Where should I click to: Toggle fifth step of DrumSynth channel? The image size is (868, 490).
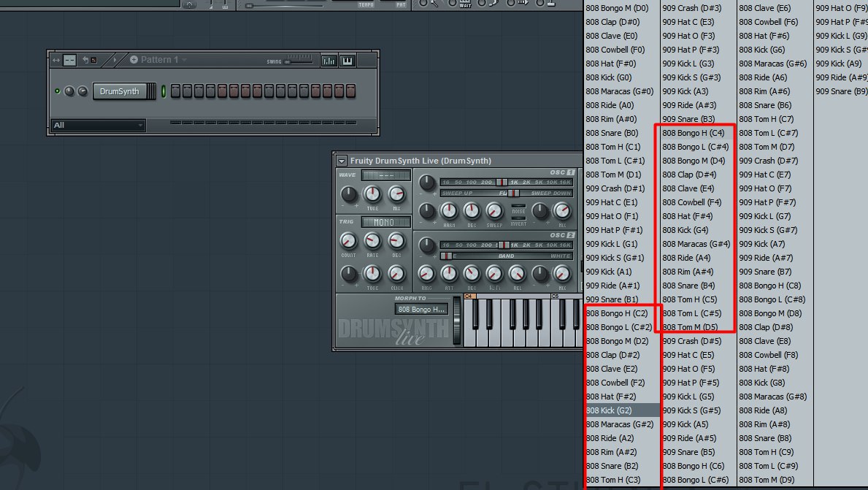223,91
